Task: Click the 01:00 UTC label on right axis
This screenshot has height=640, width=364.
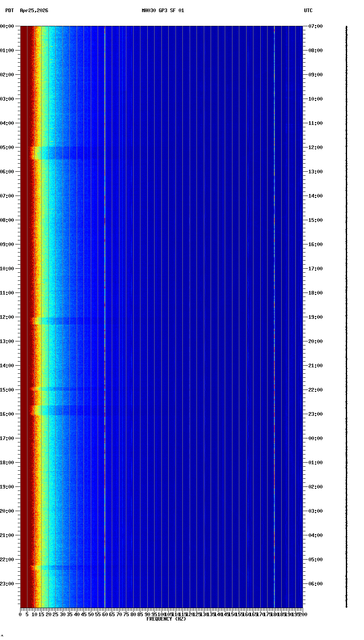Action: 316,463
